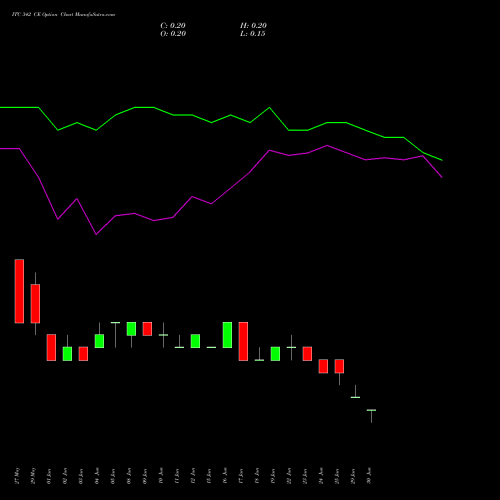Click the open value O: 0.20
This screenshot has height=500, width=500.
[173, 34]
